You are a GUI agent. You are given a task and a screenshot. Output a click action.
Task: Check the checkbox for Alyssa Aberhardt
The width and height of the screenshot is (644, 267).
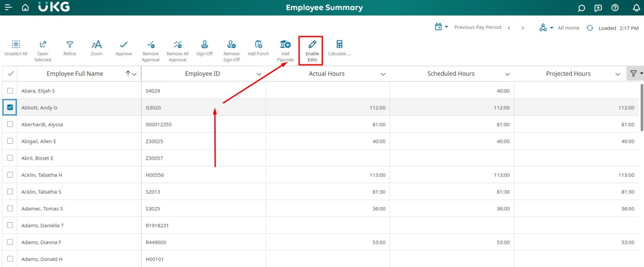tap(10, 124)
